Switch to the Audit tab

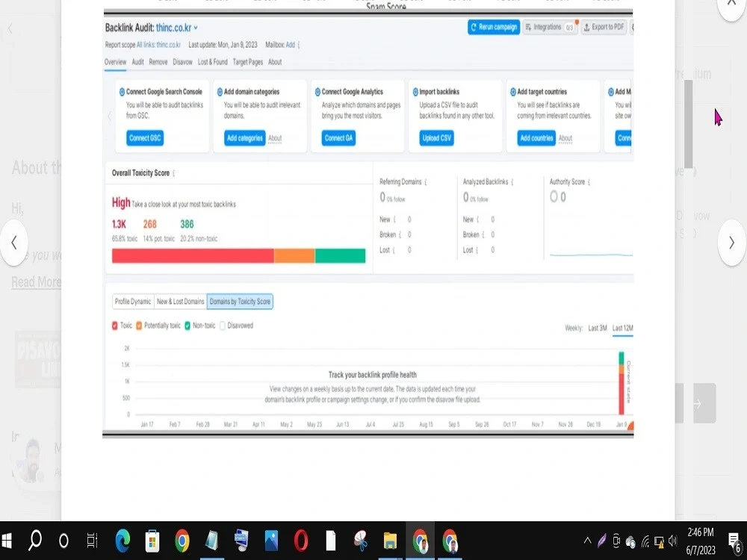[137, 62]
